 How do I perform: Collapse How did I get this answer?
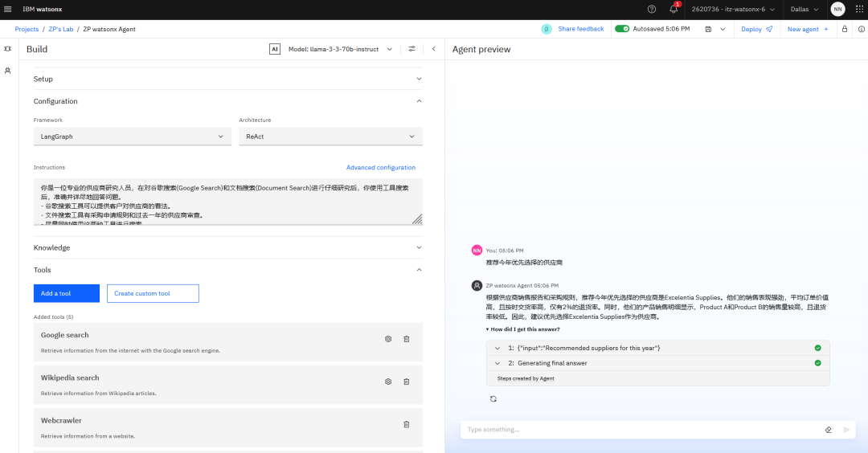523,329
